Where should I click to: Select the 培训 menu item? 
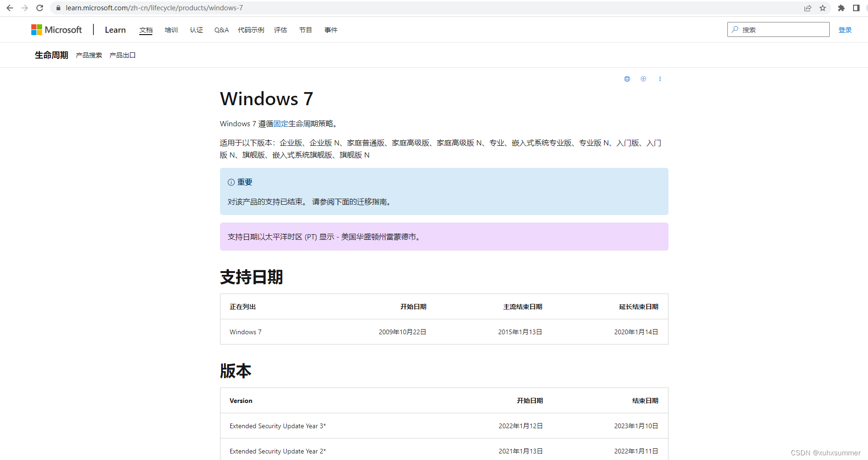coord(171,30)
